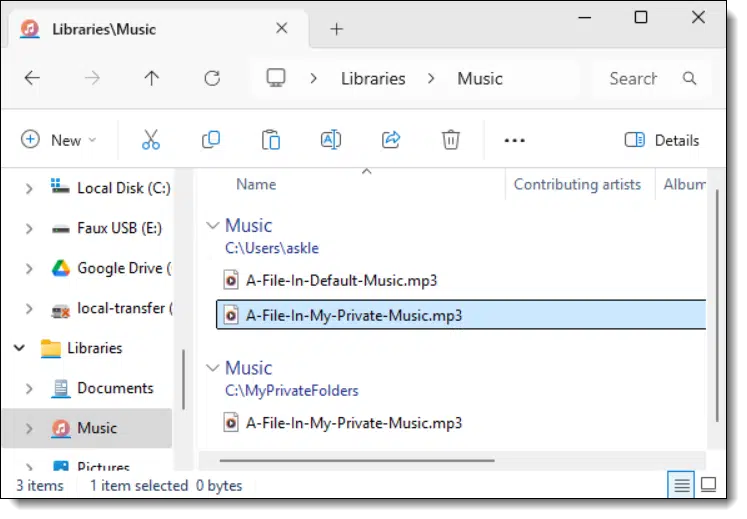747x519 pixels.
Task: Click the This PC monitor icon
Action: click(x=276, y=78)
